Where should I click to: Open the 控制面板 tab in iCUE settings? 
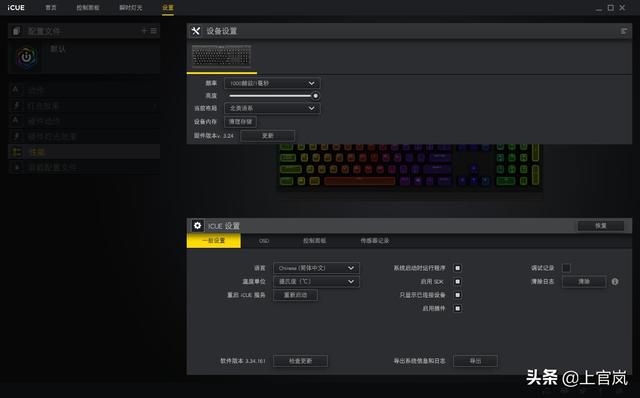pos(315,241)
